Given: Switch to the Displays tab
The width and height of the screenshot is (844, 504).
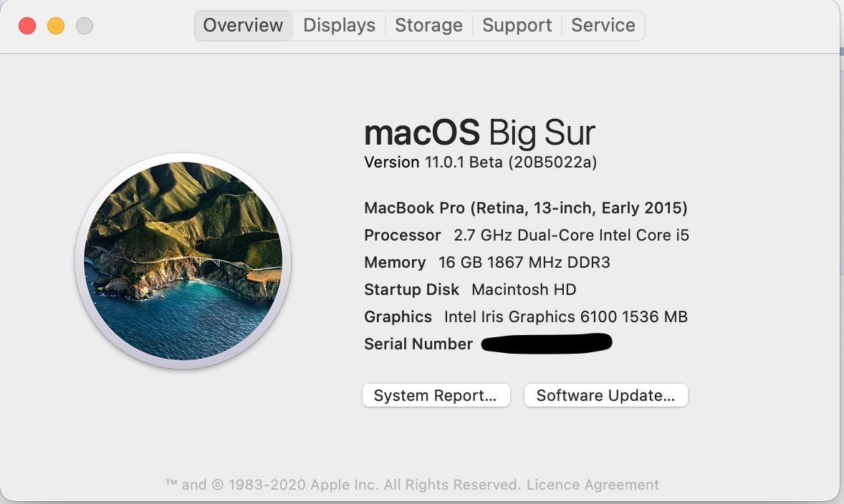Looking at the screenshot, I should pyautogui.click(x=339, y=26).
